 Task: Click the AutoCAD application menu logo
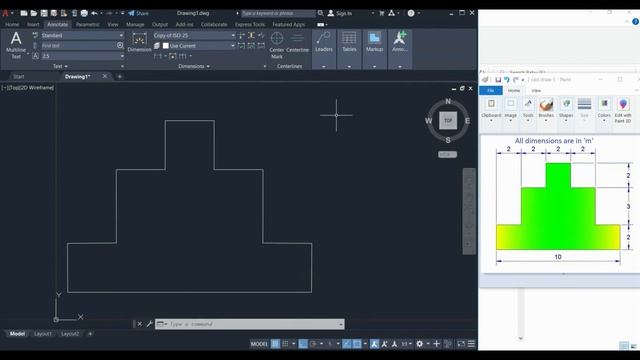pyautogui.click(x=6, y=13)
